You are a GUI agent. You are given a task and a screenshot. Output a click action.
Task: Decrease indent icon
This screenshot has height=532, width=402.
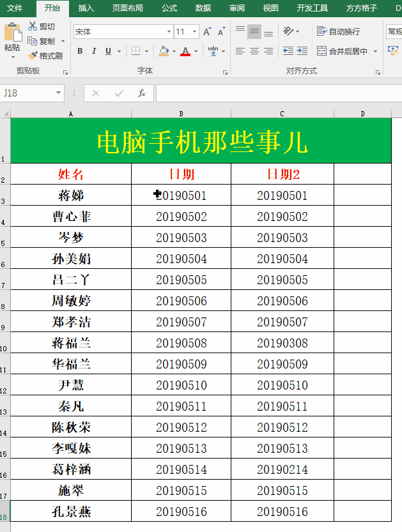[288, 51]
